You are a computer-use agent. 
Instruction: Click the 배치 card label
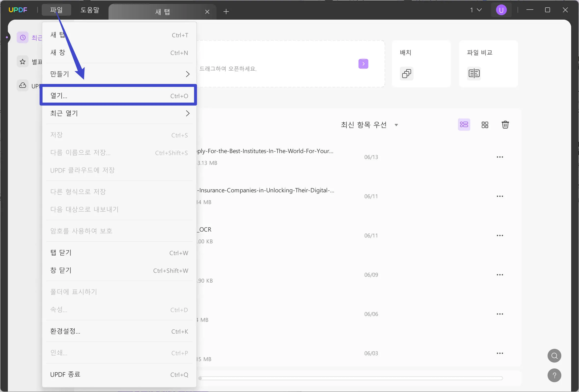click(x=405, y=52)
